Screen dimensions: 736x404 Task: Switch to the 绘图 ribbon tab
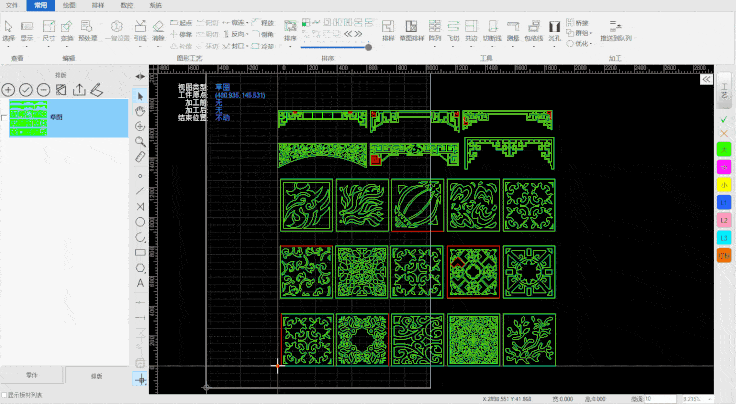click(x=69, y=5)
